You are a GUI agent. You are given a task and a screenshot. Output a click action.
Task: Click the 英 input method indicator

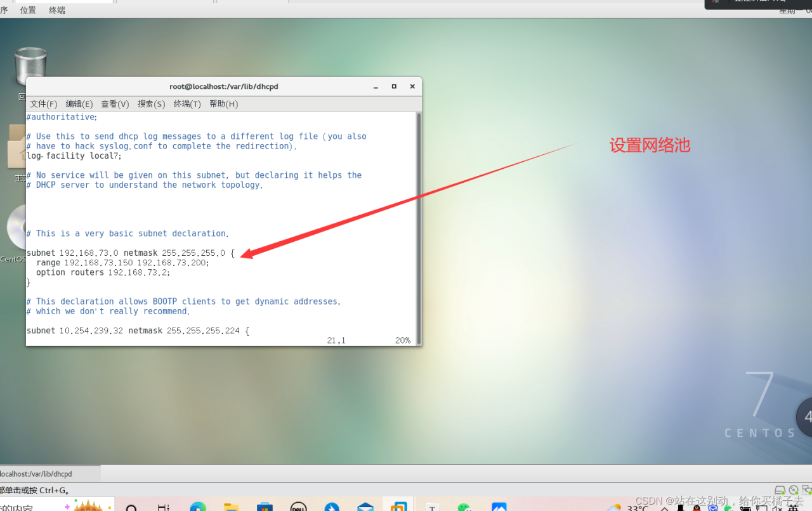tap(794, 507)
